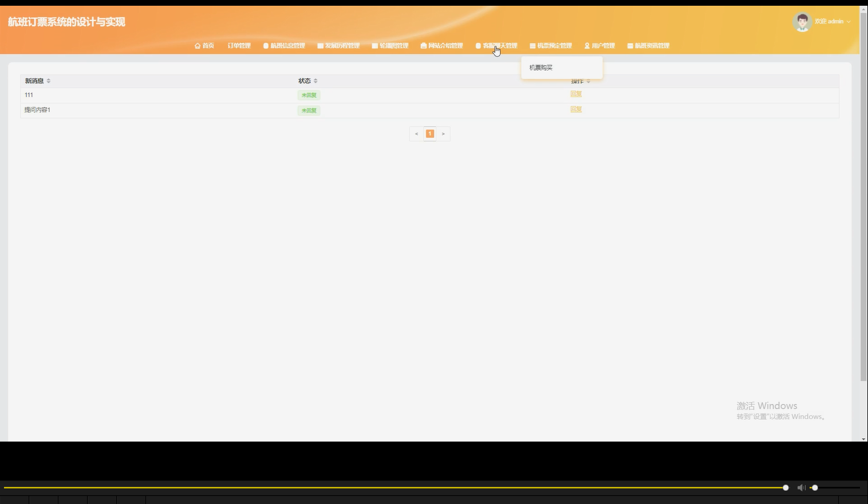Select the 航班信息管理 navbar icon

pyautogui.click(x=265, y=45)
